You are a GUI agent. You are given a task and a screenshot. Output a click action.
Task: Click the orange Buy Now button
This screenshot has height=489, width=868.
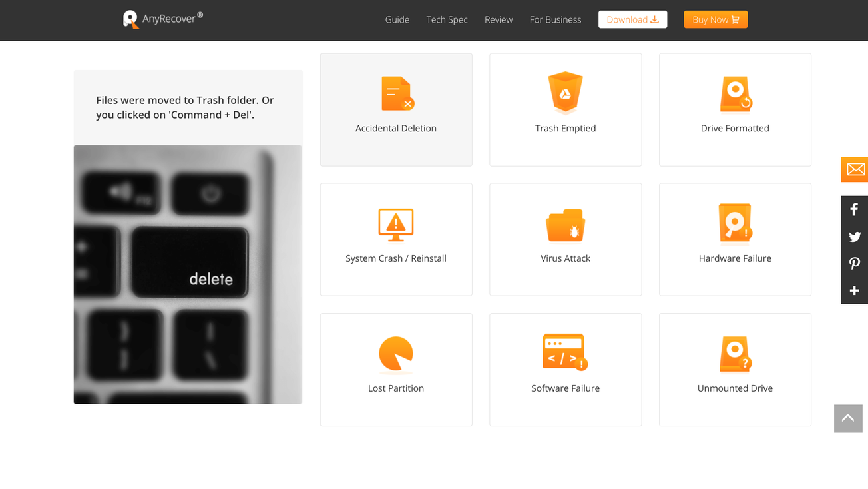(715, 19)
